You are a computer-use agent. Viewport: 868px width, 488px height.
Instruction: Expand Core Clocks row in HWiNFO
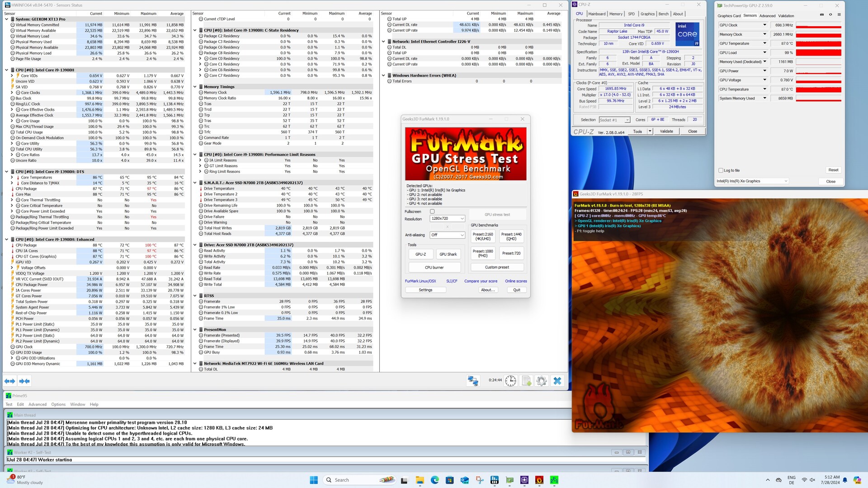tap(12, 93)
